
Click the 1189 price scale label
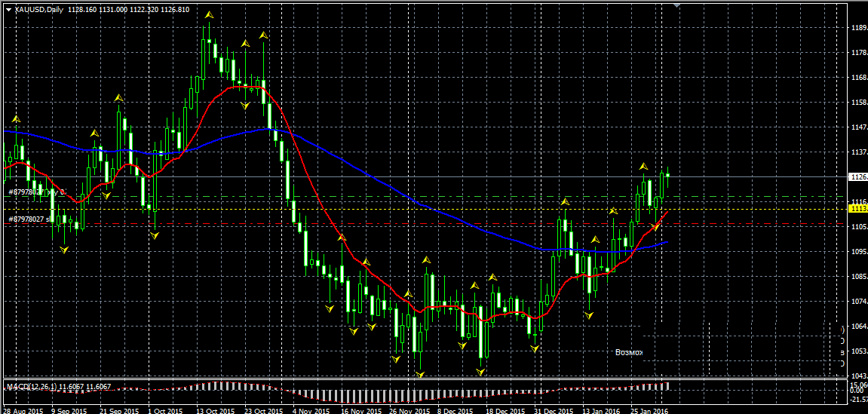859,28
